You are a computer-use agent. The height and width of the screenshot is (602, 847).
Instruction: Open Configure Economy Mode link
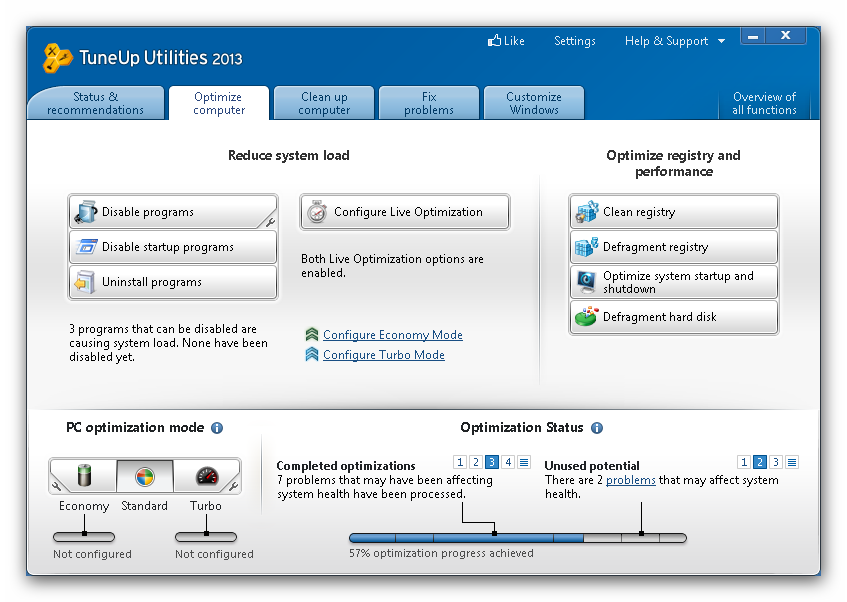[393, 335]
